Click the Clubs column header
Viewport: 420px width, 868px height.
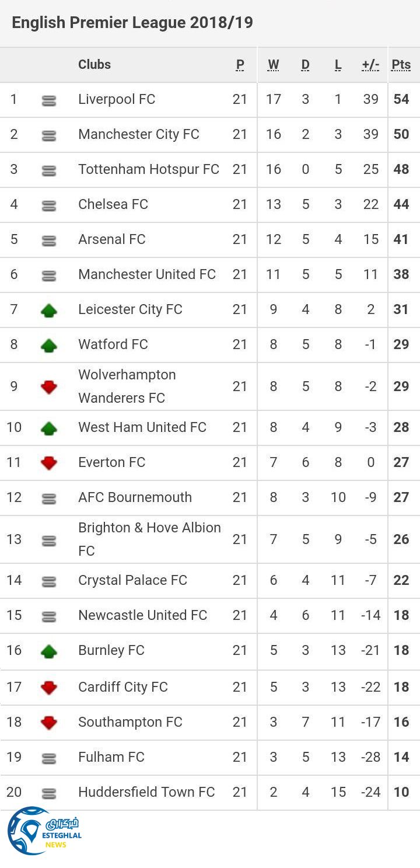pos(94,65)
